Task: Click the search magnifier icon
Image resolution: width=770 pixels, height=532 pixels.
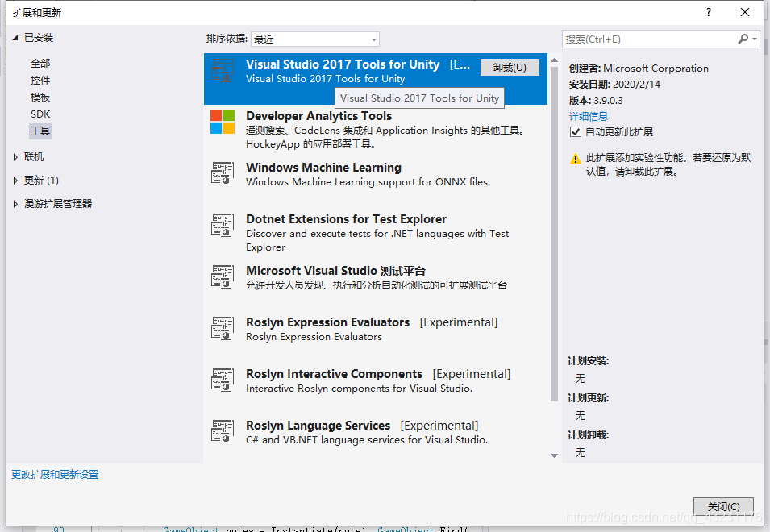Action: click(x=743, y=39)
